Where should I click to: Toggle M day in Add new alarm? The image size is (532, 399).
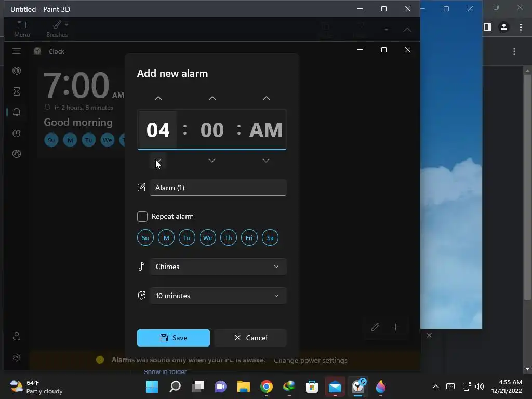pyautogui.click(x=166, y=238)
